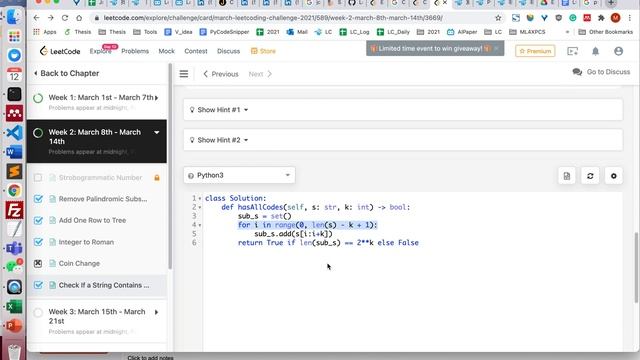640x360 pixels.
Task: Go to the Next problem
Action: (x=260, y=74)
